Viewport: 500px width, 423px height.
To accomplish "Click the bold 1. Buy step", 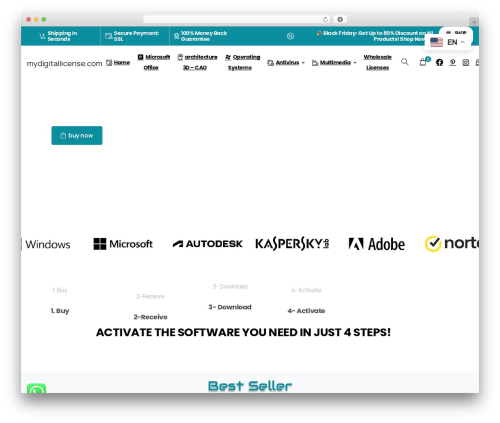I will click(x=60, y=311).
